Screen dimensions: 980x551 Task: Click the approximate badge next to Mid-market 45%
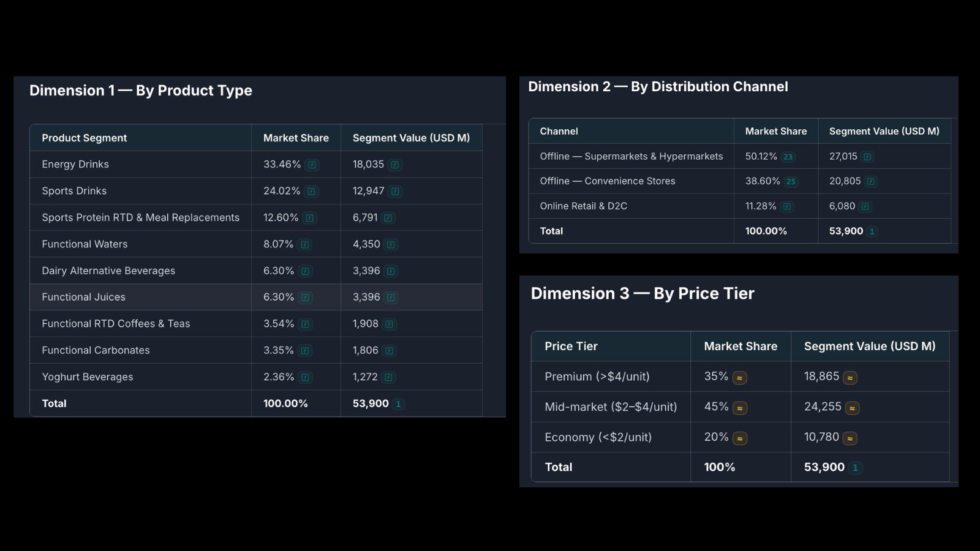(740, 408)
